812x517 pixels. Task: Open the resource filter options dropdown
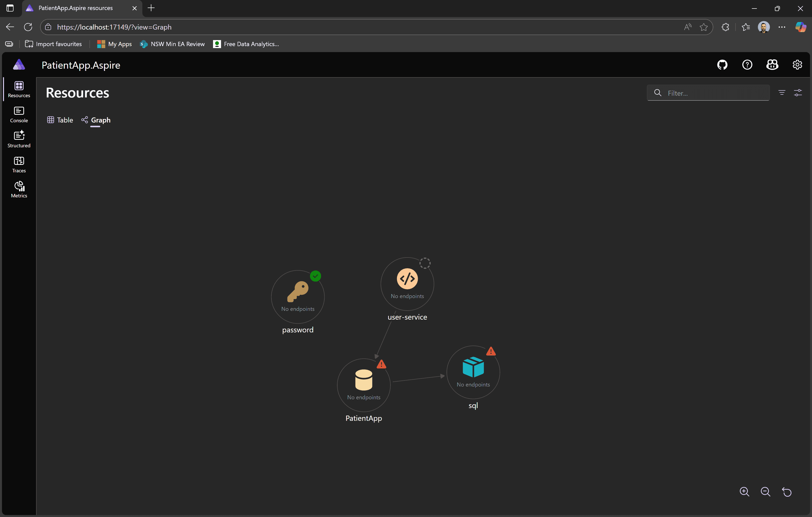point(782,93)
